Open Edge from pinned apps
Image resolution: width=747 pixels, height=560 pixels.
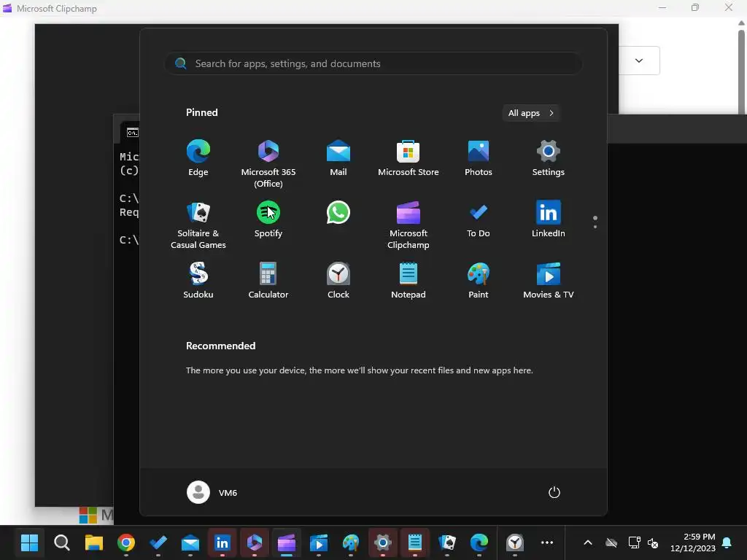point(198,158)
